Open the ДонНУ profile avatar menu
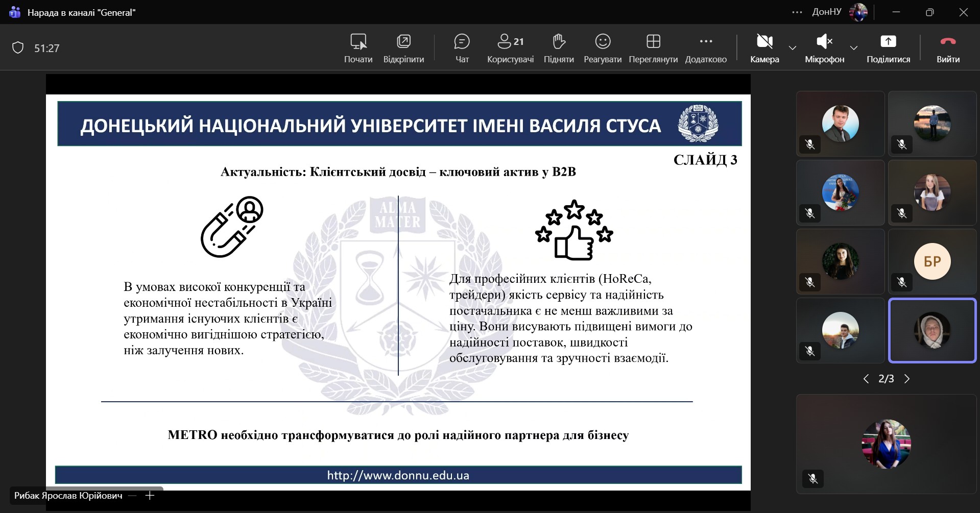The width and height of the screenshot is (980, 513). click(x=858, y=12)
